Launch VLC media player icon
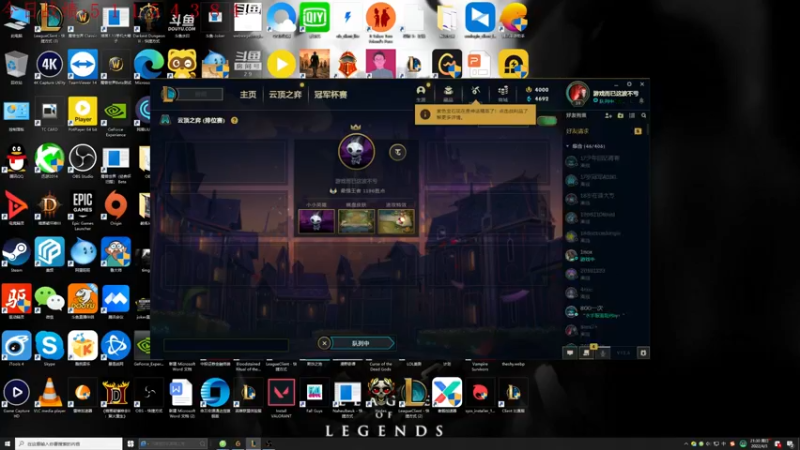 point(49,395)
